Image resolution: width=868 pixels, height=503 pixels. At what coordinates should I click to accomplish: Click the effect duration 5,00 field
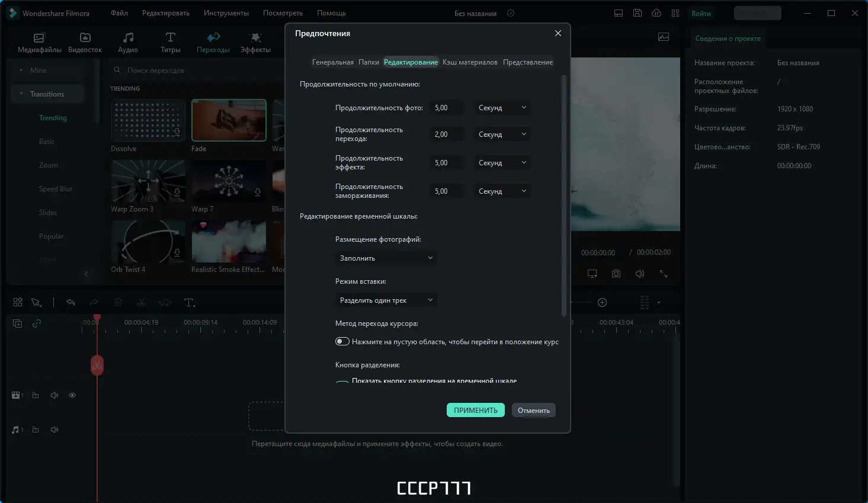tap(446, 163)
